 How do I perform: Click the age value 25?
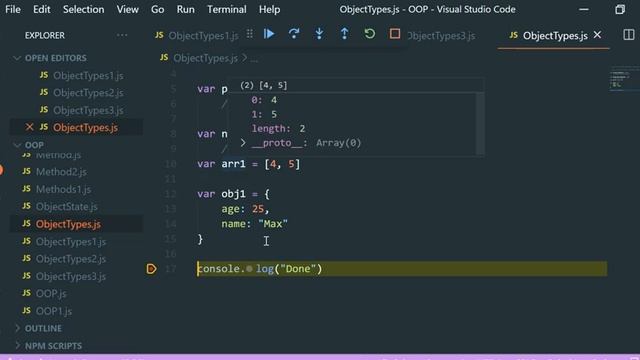coord(258,209)
